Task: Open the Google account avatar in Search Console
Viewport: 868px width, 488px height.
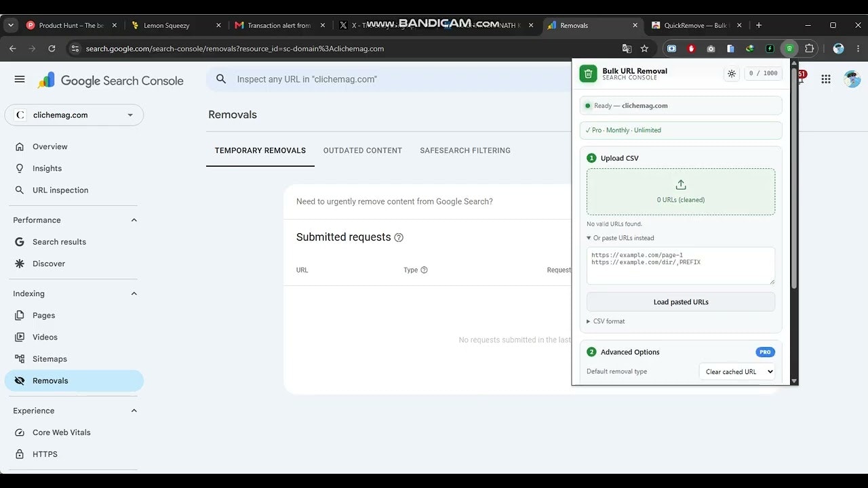Action: (x=852, y=79)
